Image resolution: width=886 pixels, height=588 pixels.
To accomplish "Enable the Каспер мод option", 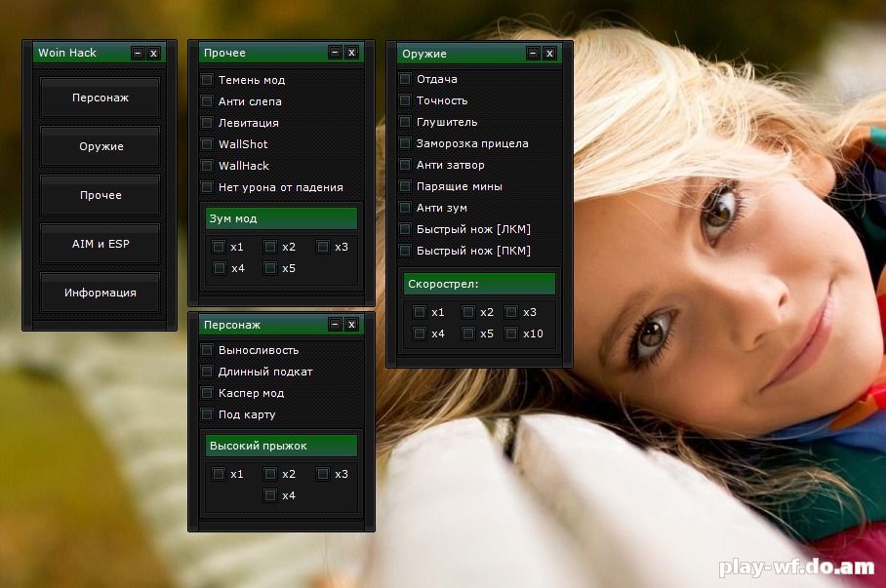I will pos(208,393).
